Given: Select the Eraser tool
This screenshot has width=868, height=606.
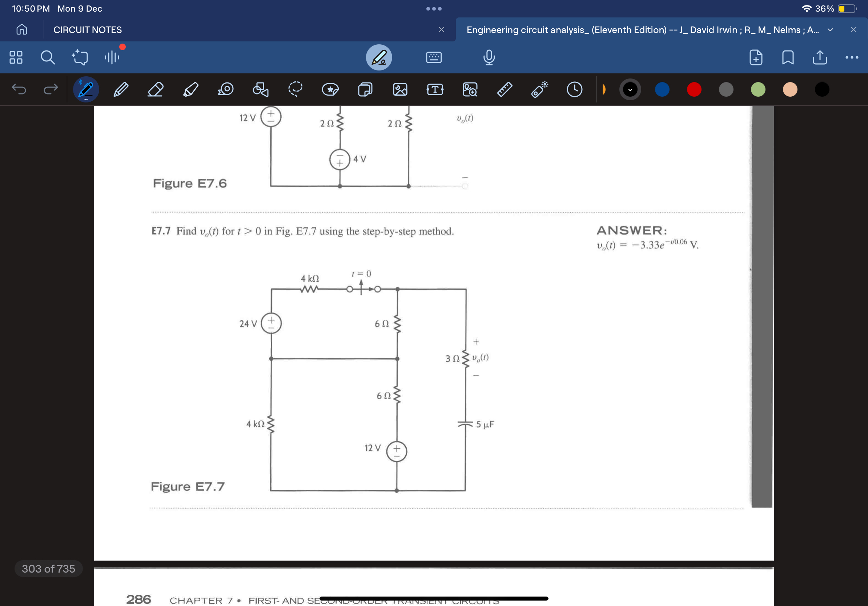Looking at the screenshot, I should click(x=155, y=89).
